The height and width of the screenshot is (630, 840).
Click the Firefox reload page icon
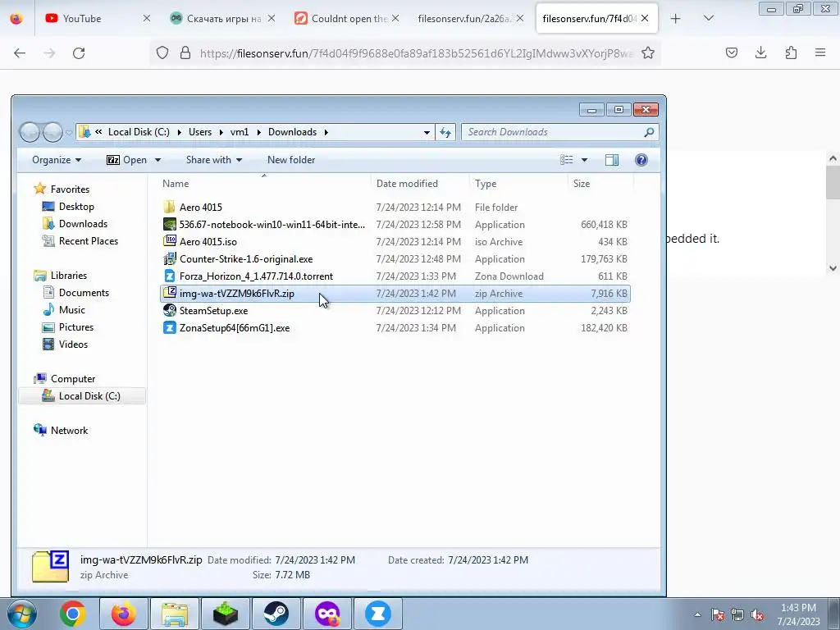[79, 53]
